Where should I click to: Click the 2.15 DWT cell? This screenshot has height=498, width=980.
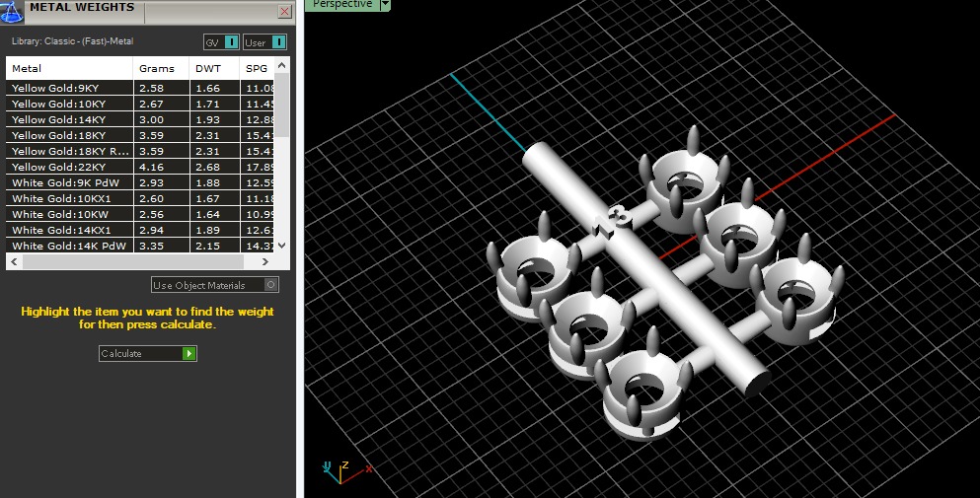point(214,246)
